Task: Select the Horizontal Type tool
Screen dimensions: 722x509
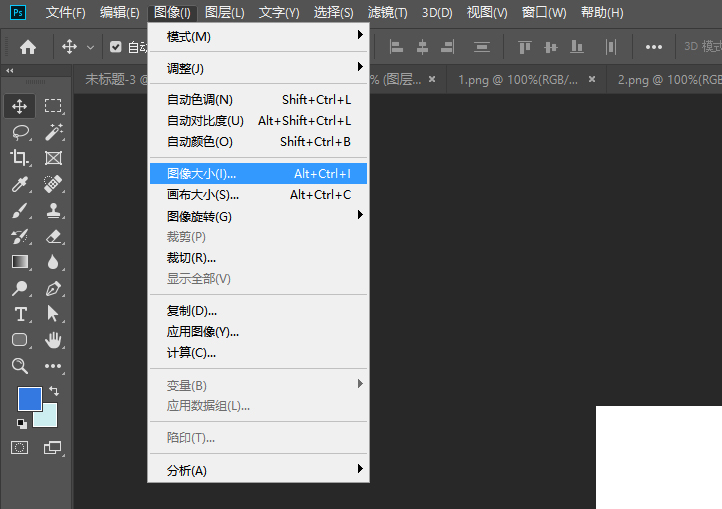Action: pyautogui.click(x=20, y=315)
